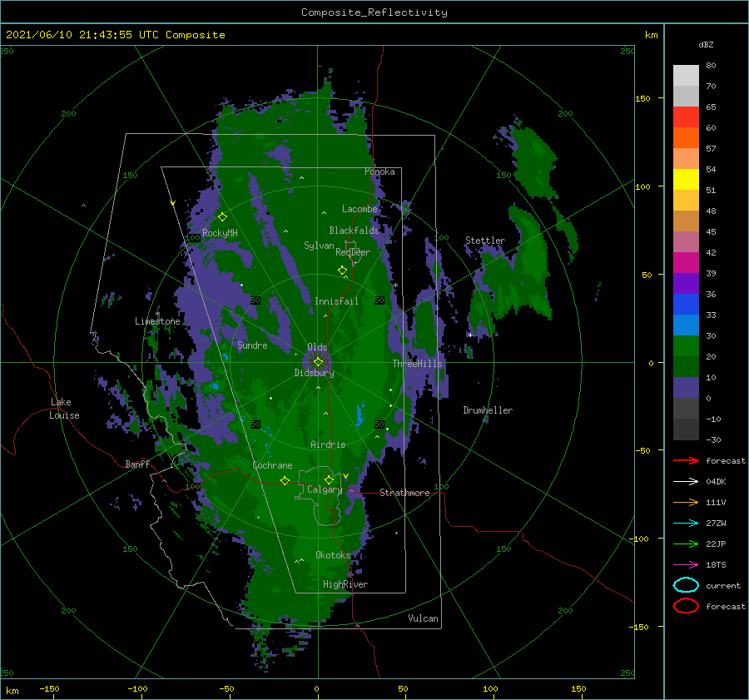Click the Stettler label
This screenshot has height=700, width=749.
(x=485, y=241)
